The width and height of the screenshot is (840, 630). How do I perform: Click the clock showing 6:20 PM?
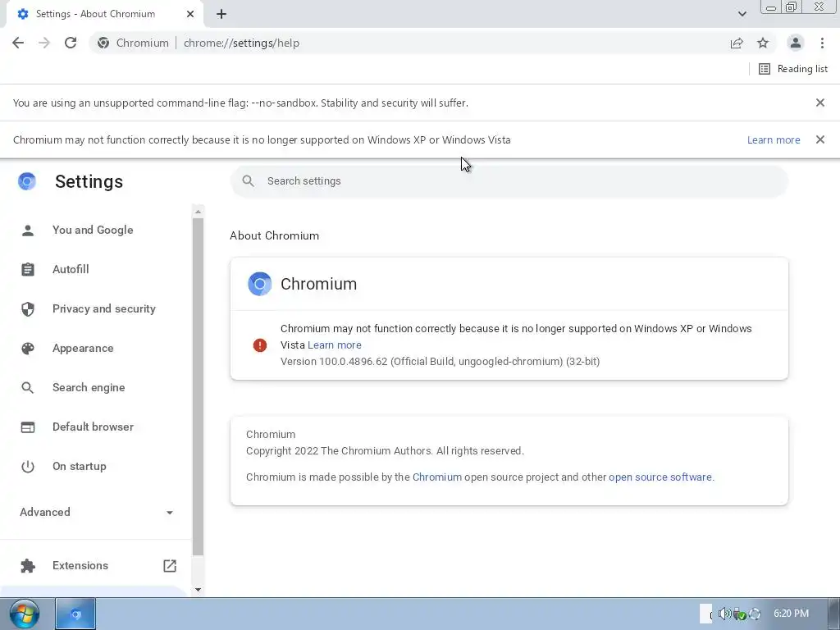[x=792, y=614]
